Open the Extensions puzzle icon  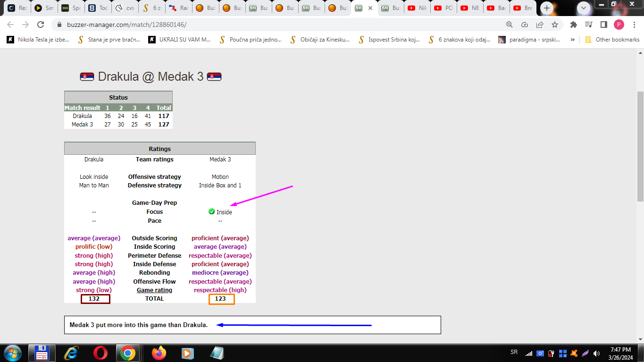(x=574, y=25)
